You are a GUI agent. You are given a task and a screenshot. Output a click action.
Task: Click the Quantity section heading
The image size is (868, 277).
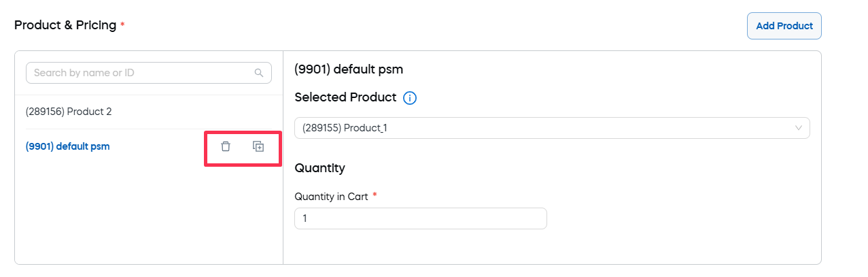(319, 167)
